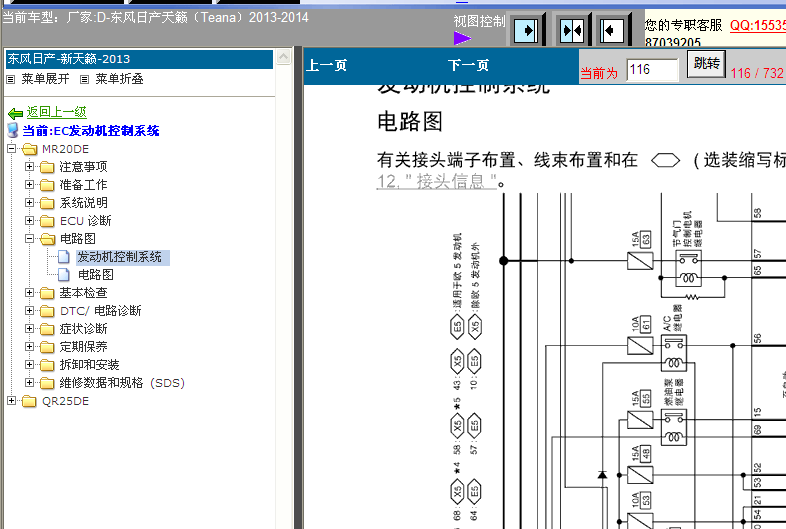Click the 基本检查 folder icon

coord(47,293)
